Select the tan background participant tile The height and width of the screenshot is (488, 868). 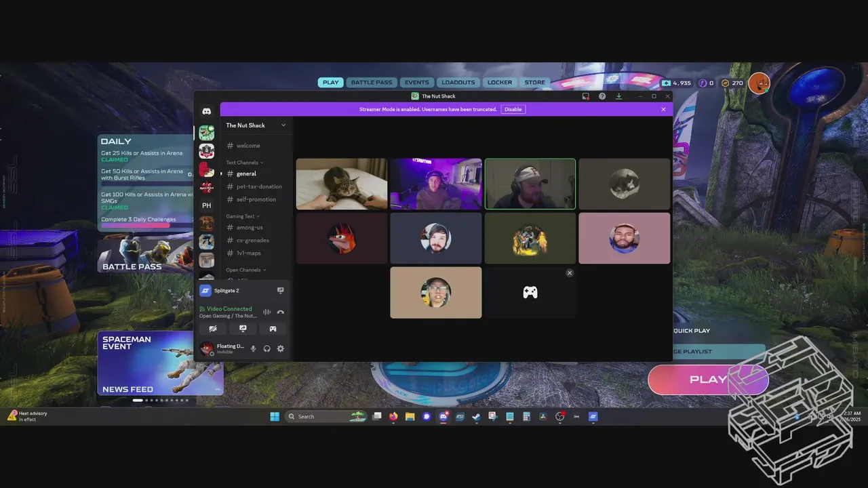436,292
